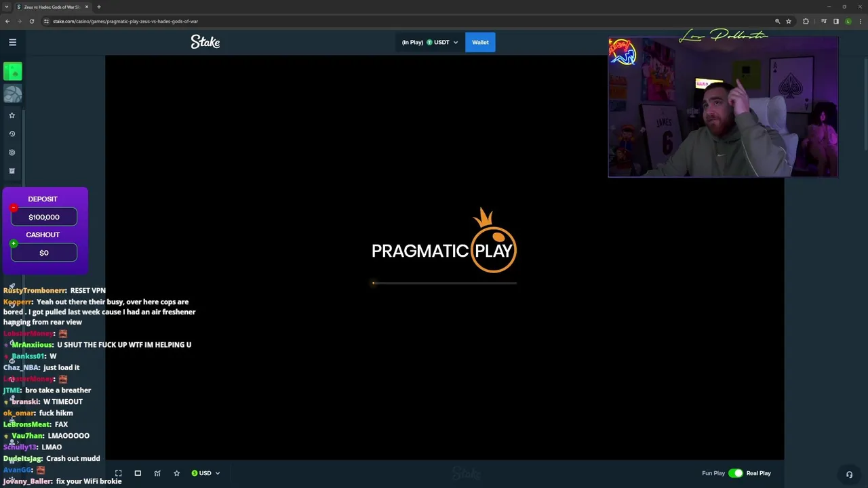The height and width of the screenshot is (488, 868).
Task: Open the Chrome side panel icon
Action: pos(836,21)
